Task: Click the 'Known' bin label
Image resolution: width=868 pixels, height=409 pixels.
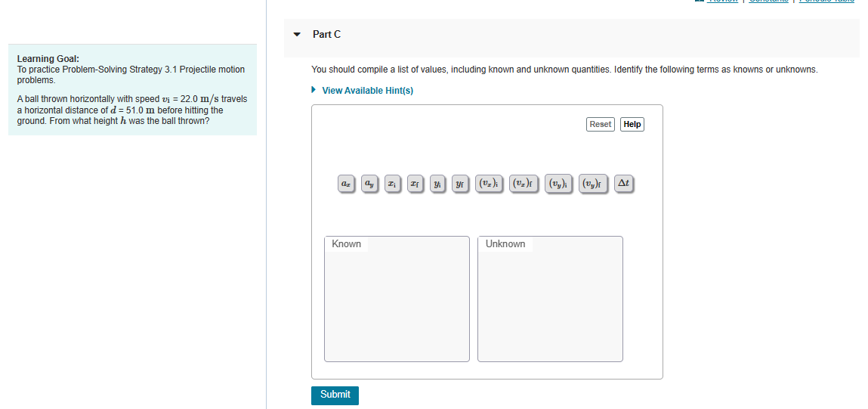Action: pyautogui.click(x=347, y=244)
